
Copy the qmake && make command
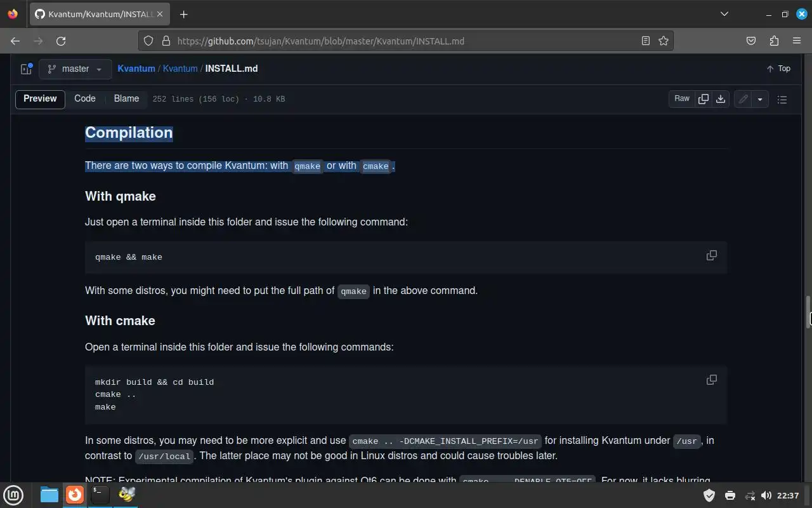click(x=712, y=255)
